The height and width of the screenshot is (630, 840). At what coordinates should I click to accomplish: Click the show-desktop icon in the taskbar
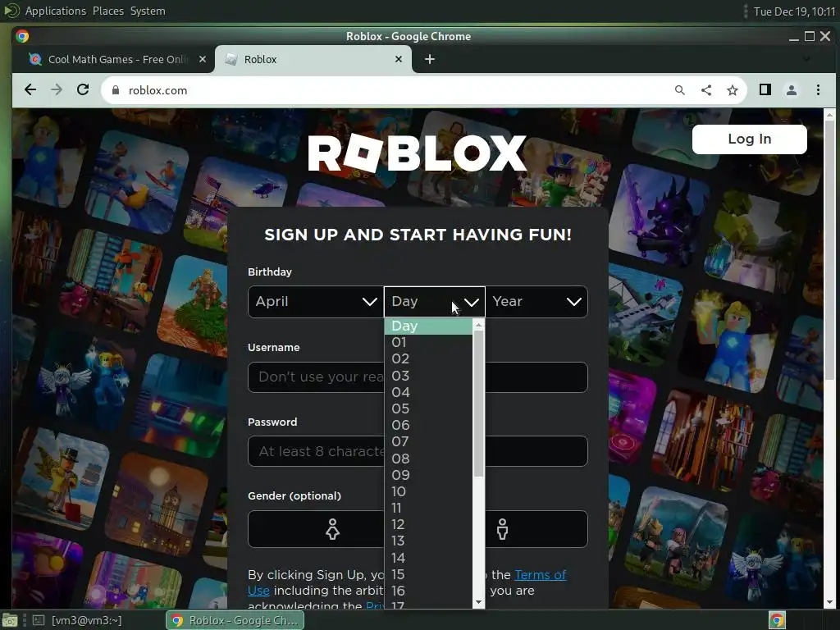(10, 620)
